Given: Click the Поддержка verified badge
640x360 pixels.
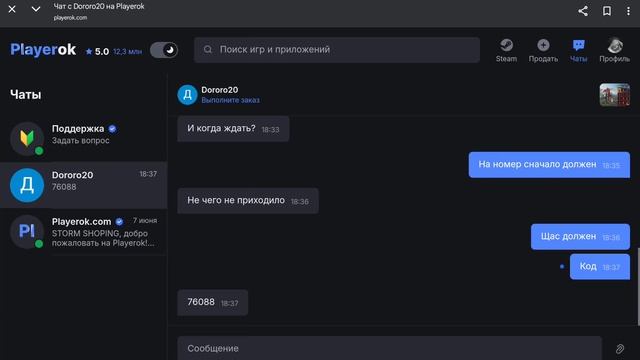Looking at the screenshot, I should (112, 129).
